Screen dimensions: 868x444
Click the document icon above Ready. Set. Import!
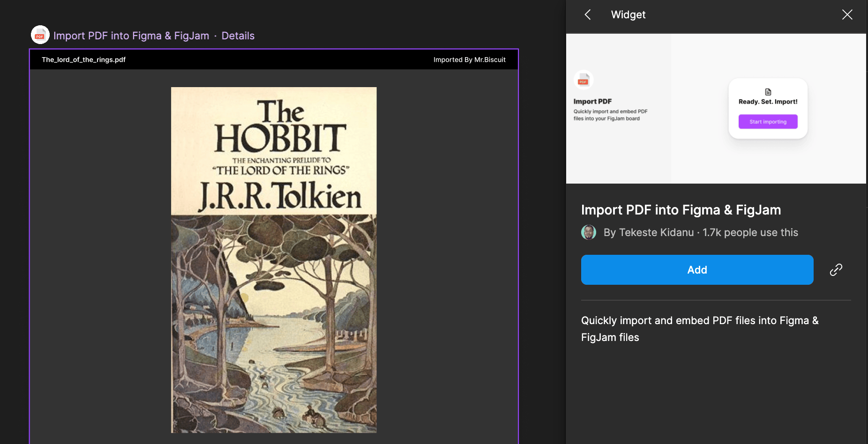click(768, 92)
